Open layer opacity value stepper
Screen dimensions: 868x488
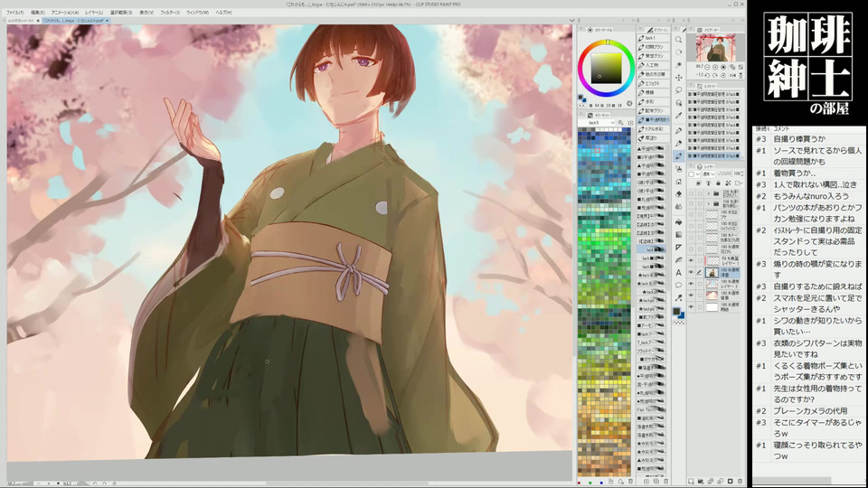pyautogui.click(x=742, y=174)
